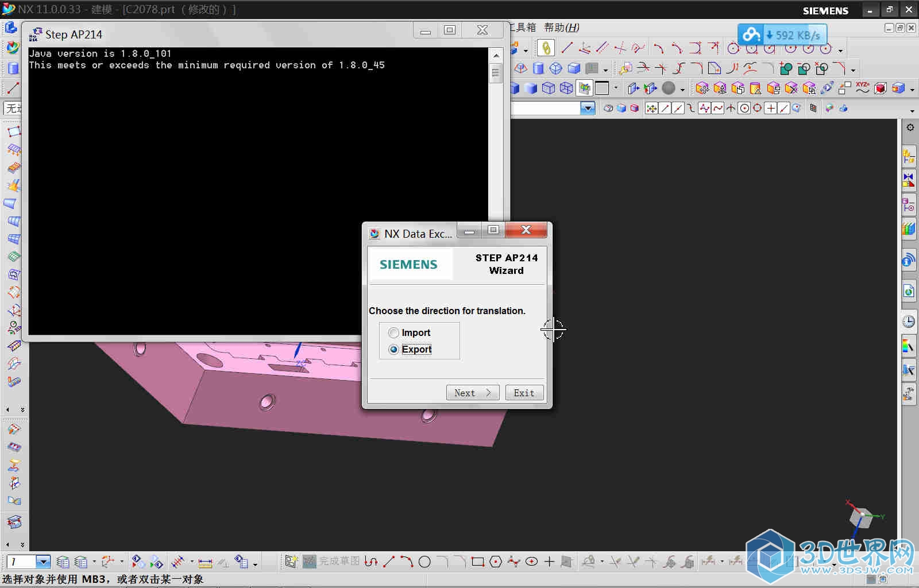Select the point plus tool in sketch toolbar
919x588 pixels.
tap(549, 562)
